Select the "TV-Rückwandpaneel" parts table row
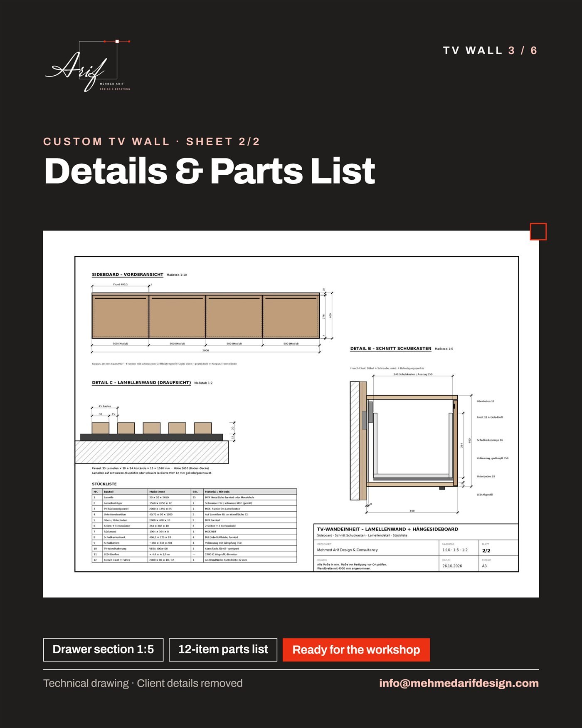 tap(194, 509)
